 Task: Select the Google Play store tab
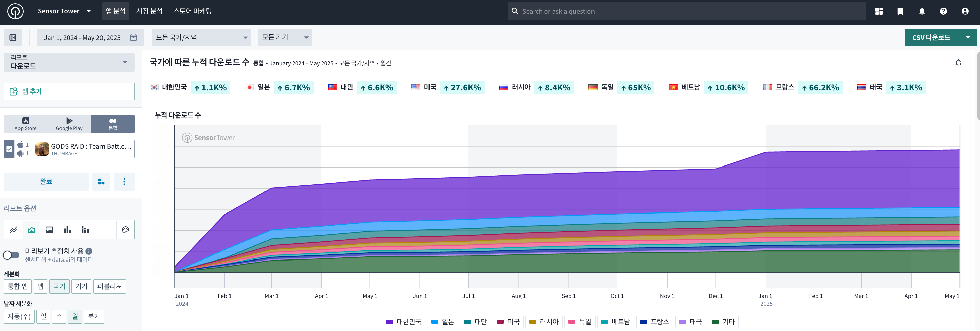pyautogui.click(x=69, y=124)
